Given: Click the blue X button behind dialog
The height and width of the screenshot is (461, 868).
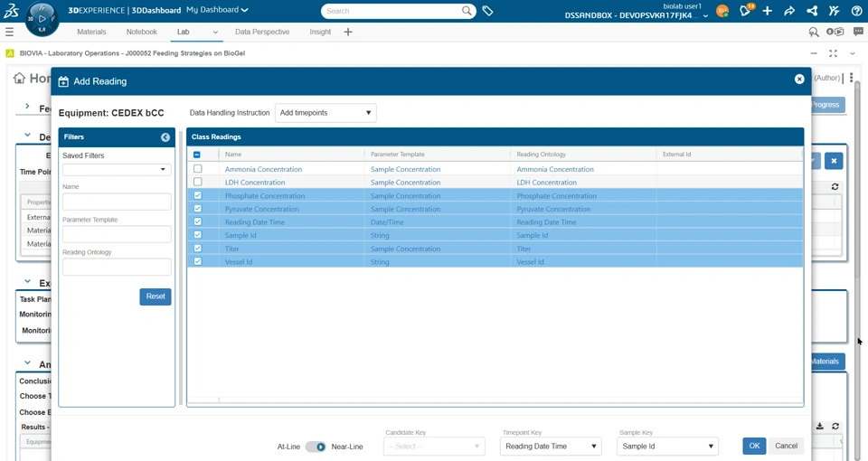Looking at the screenshot, I should 834,161.
